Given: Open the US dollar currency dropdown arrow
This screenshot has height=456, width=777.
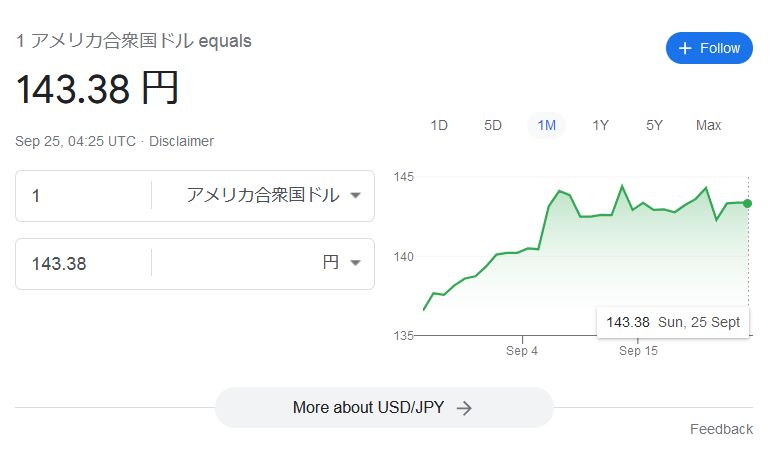Looking at the screenshot, I should pos(355,195).
